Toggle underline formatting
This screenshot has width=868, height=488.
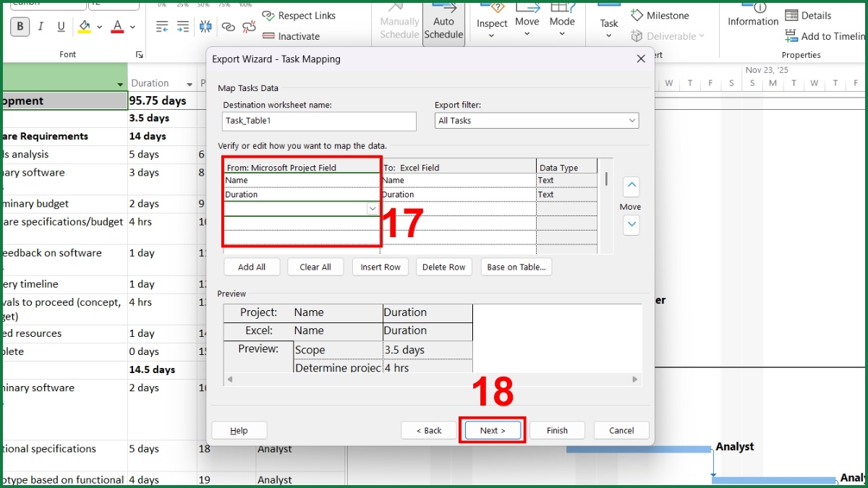point(59,26)
